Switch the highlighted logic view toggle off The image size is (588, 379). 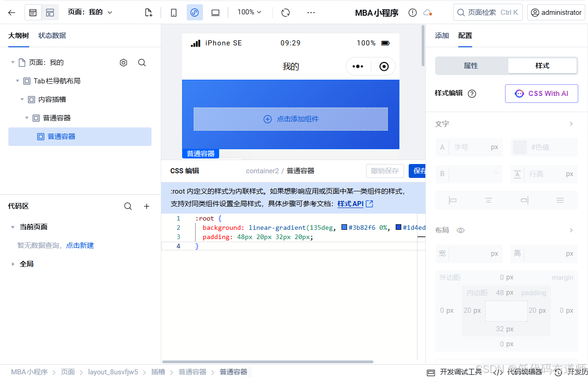195,12
